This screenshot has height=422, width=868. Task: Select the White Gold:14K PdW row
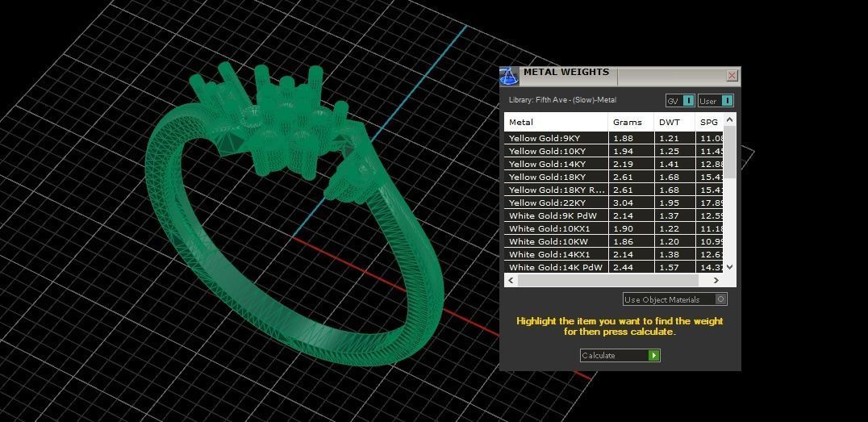(x=613, y=268)
